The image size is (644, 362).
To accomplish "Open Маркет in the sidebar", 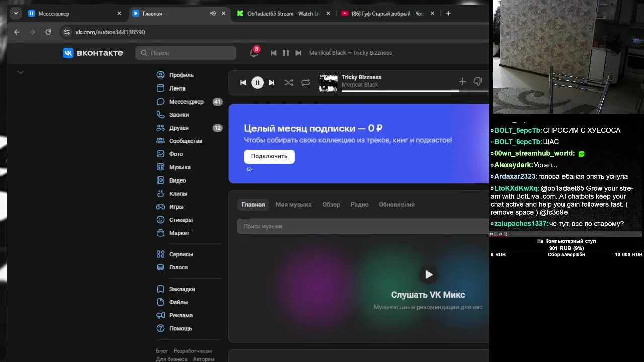I will click(173, 233).
